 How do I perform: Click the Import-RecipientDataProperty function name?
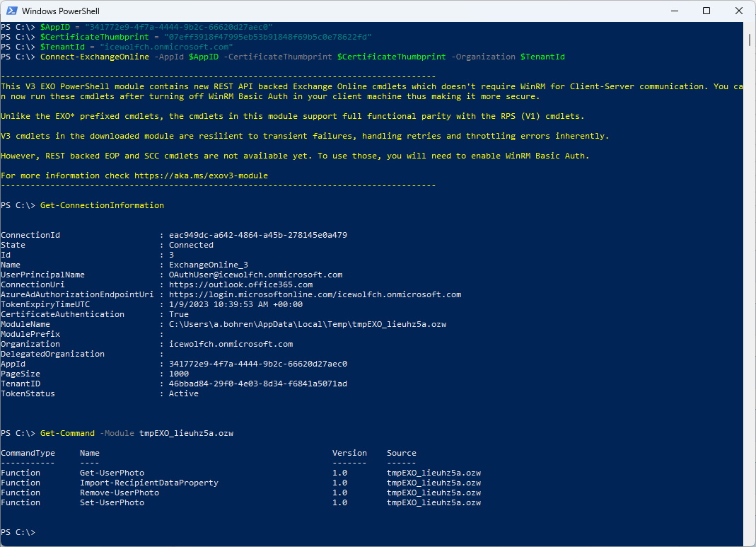tap(149, 483)
